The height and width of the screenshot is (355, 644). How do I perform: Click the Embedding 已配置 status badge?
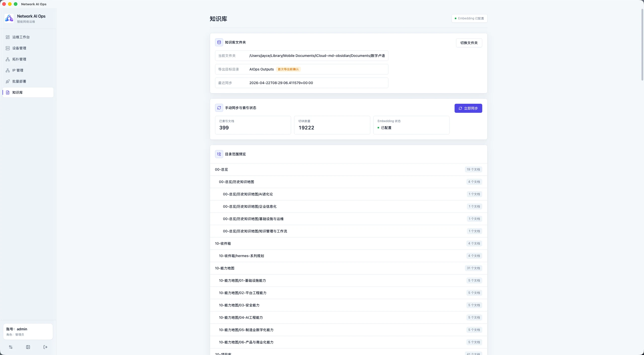[x=469, y=18]
